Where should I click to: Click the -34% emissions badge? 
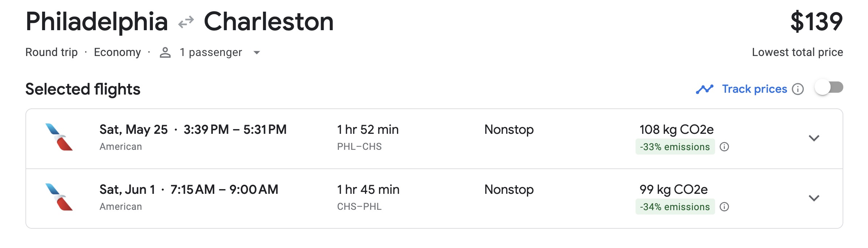pyautogui.click(x=675, y=207)
